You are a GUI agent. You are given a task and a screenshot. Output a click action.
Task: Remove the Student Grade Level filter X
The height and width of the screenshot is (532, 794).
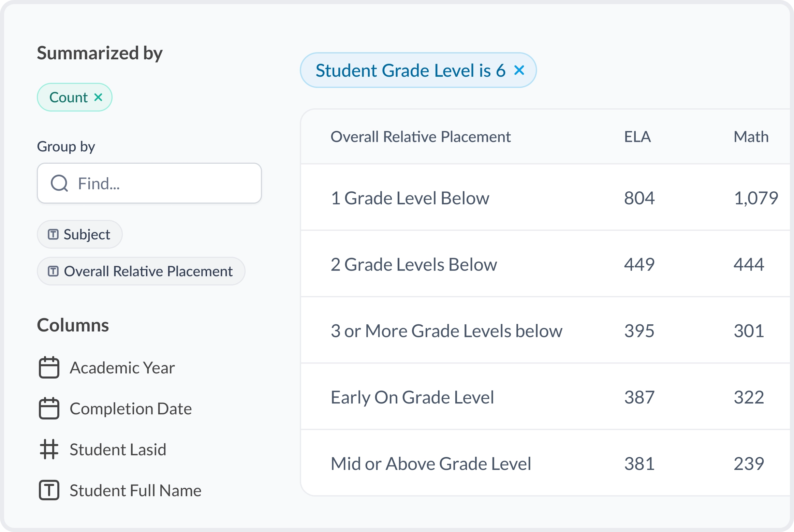[x=519, y=70]
